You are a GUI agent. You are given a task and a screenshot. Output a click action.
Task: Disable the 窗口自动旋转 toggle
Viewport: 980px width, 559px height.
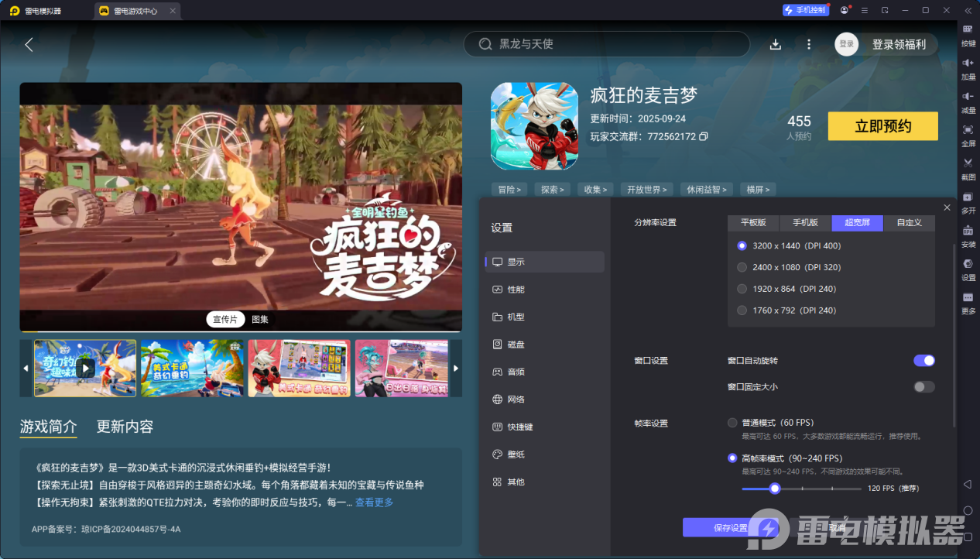[923, 361]
